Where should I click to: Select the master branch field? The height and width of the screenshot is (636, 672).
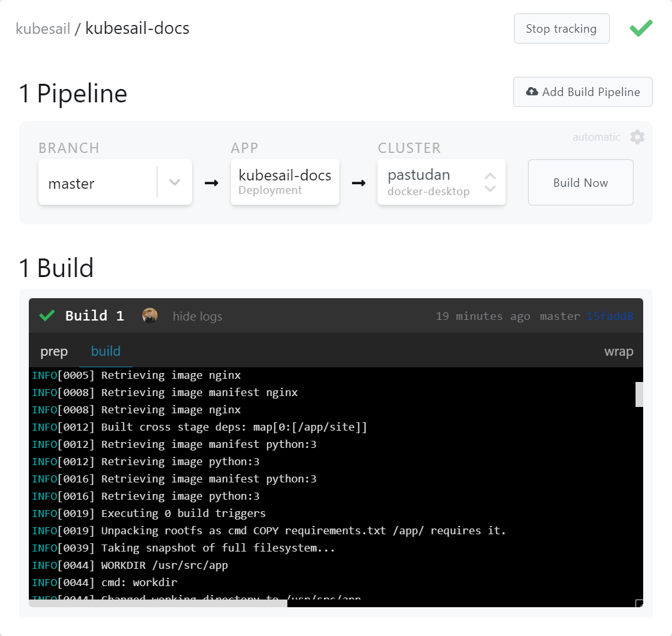[115, 182]
